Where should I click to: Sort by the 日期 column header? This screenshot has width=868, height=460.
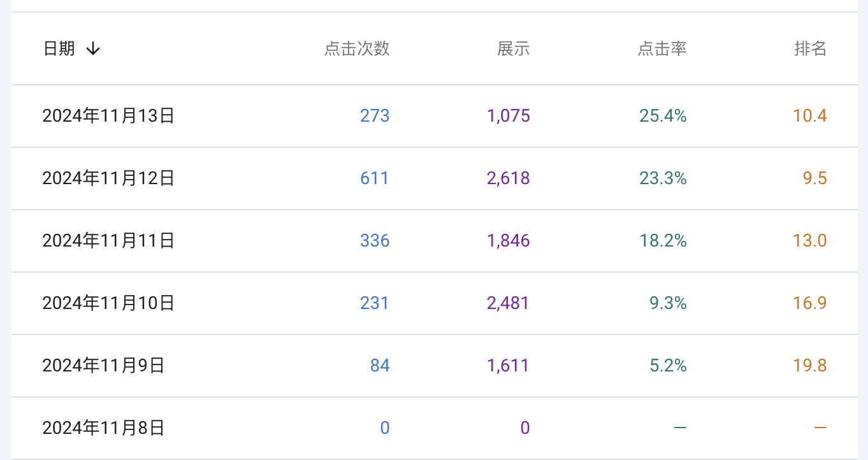click(59, 49)
